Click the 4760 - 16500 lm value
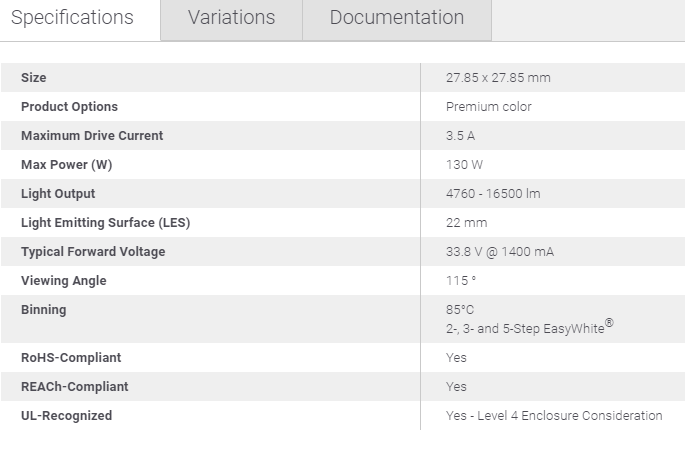The image size is (685, 449). click(x=493, y=193)
